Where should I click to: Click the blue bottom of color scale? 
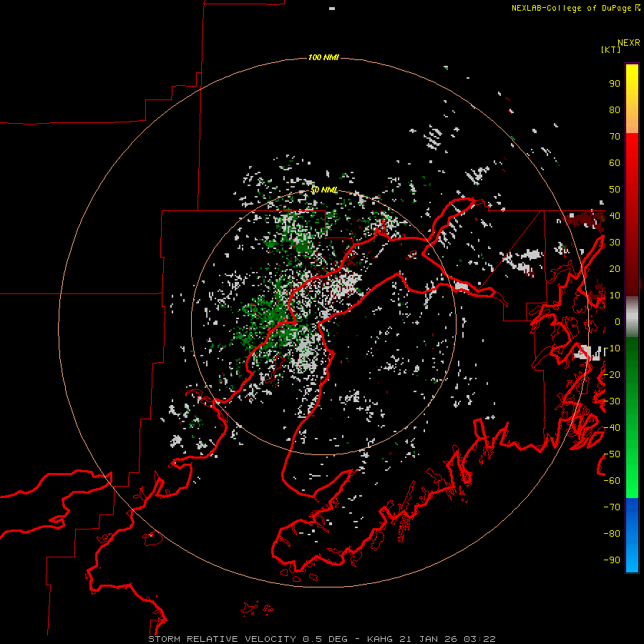[x=632, y=535]
